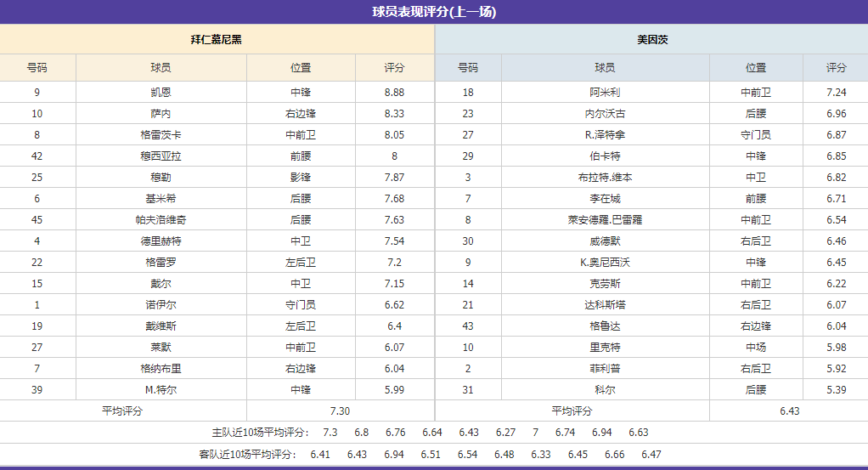Click position 右边锋 in 格鲁达 row
Screen dimensions: 868x470
coord(756,326)
